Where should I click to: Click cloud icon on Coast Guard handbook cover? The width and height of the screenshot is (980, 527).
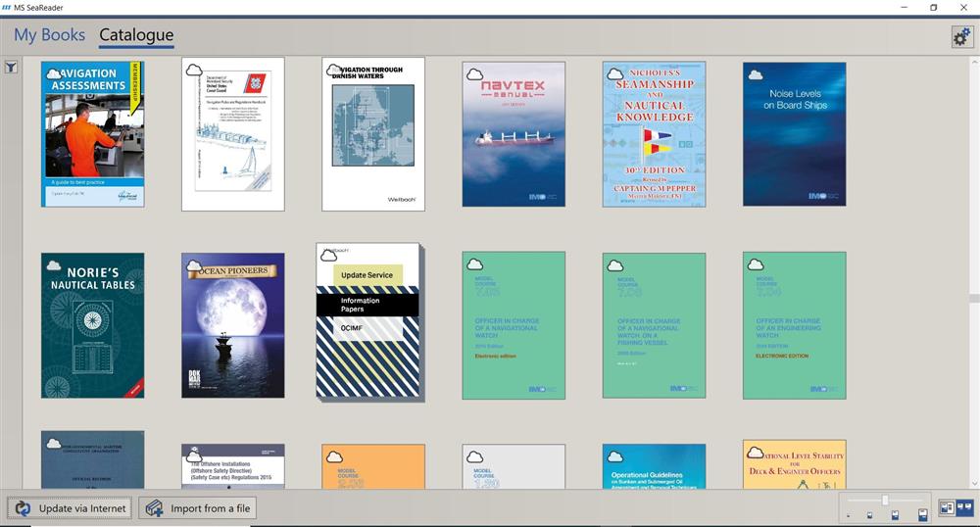[x=194, y=70]
